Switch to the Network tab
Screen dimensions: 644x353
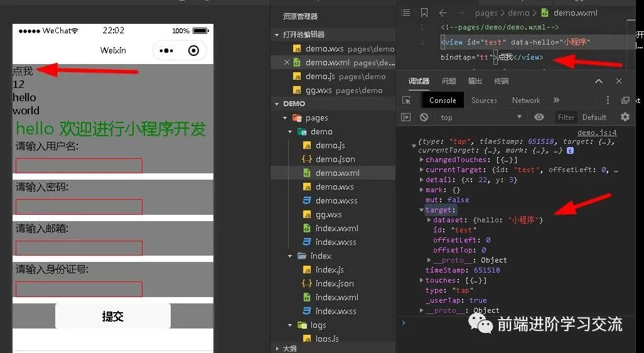[526, 100]
